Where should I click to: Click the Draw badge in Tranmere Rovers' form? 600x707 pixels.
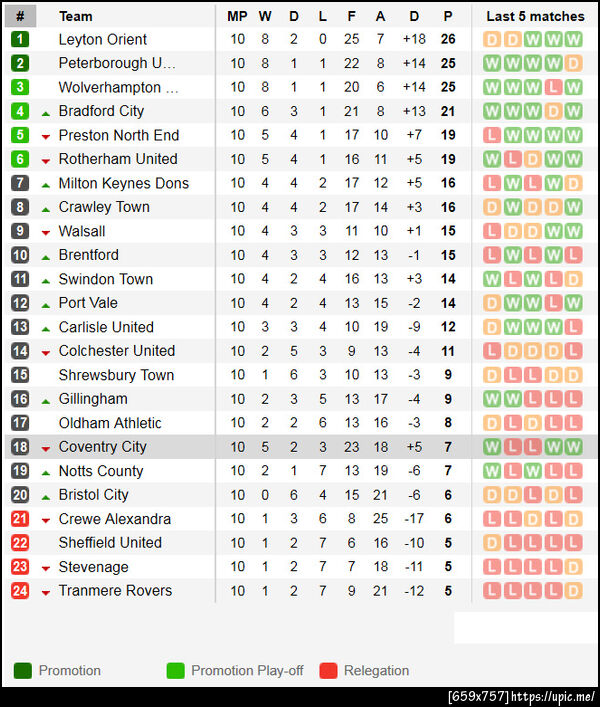click(573, 591)
